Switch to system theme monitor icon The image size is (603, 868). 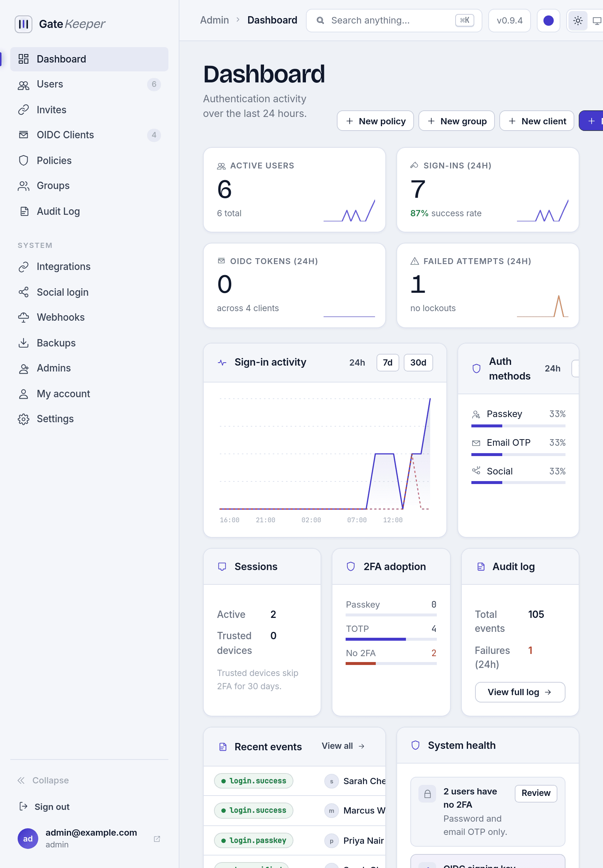coord(597,20)
